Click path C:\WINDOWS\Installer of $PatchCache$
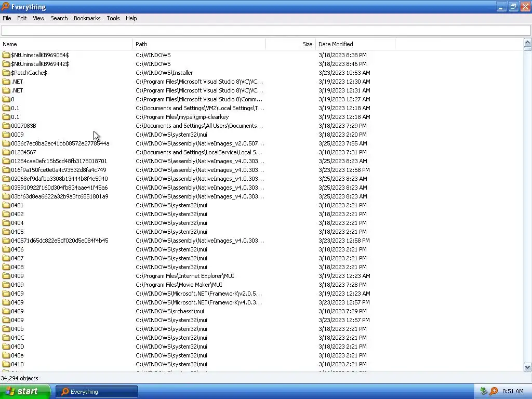The image size is (532, 399). (x=164, y=73)
